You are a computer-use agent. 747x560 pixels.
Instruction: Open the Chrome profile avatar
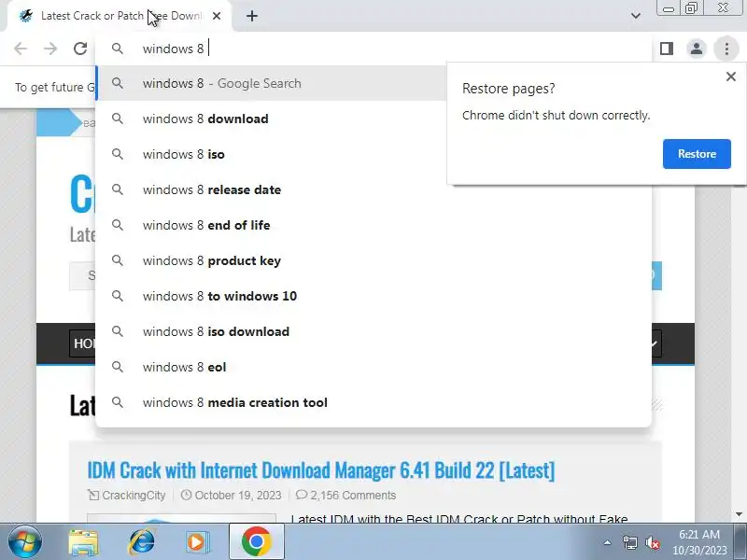pyautogui.click(x=697, y=49)
